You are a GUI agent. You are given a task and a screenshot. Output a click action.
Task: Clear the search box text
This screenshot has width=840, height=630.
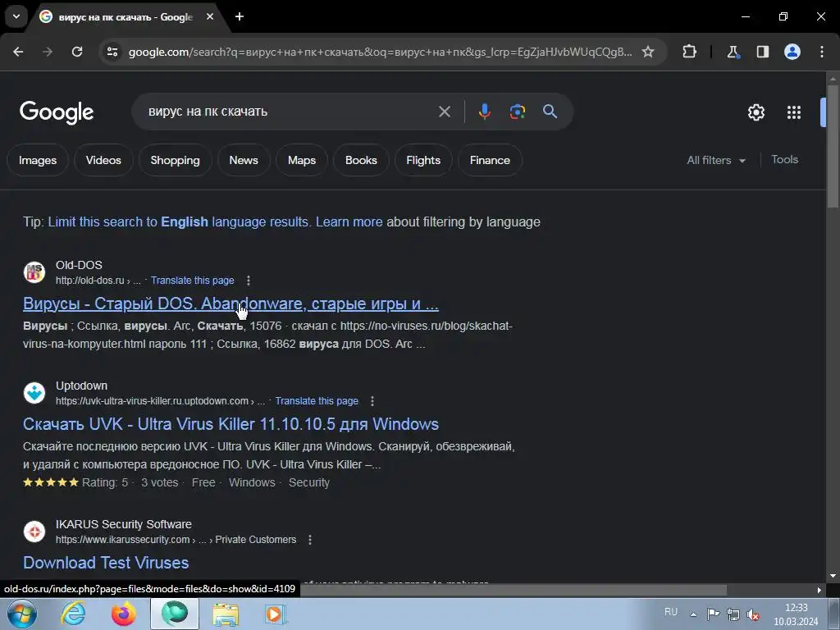[444, 112]
